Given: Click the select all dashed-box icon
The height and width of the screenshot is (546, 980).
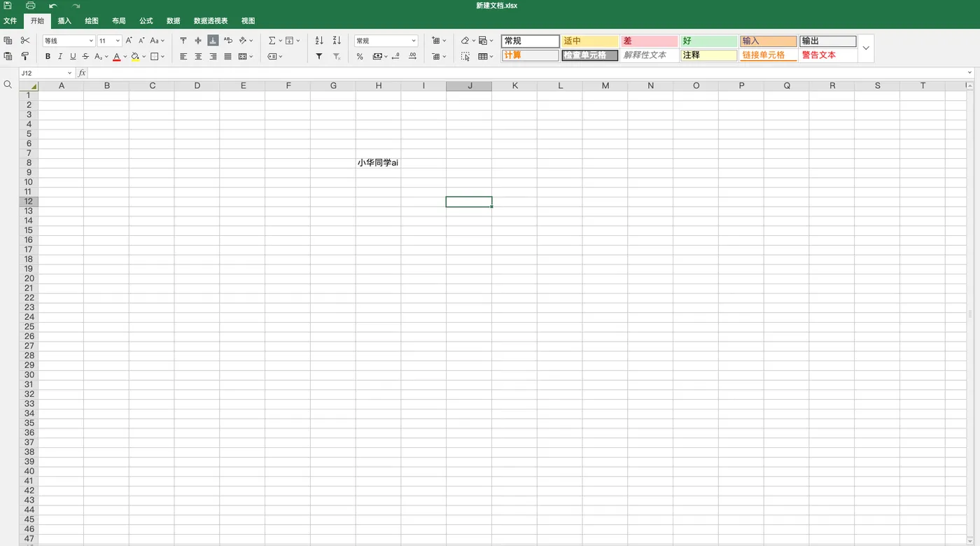Looking at the screenshot, I should (465, 57).
